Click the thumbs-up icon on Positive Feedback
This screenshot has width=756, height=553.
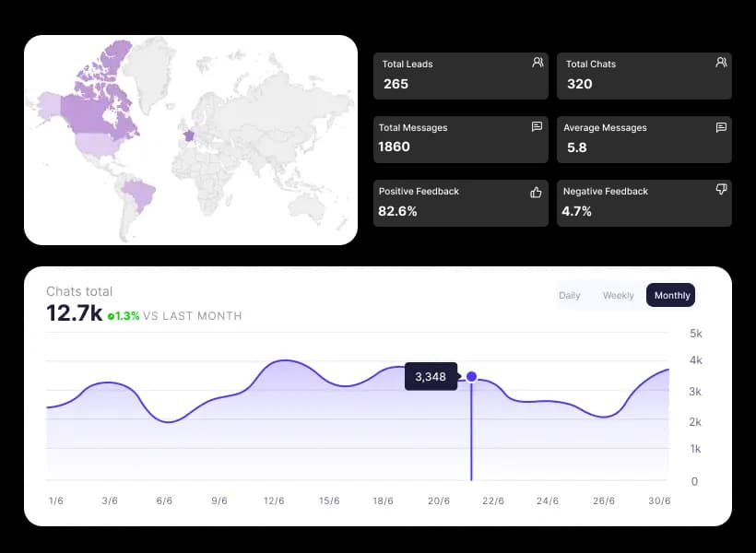pyautogui.click(x=536, y=190)
